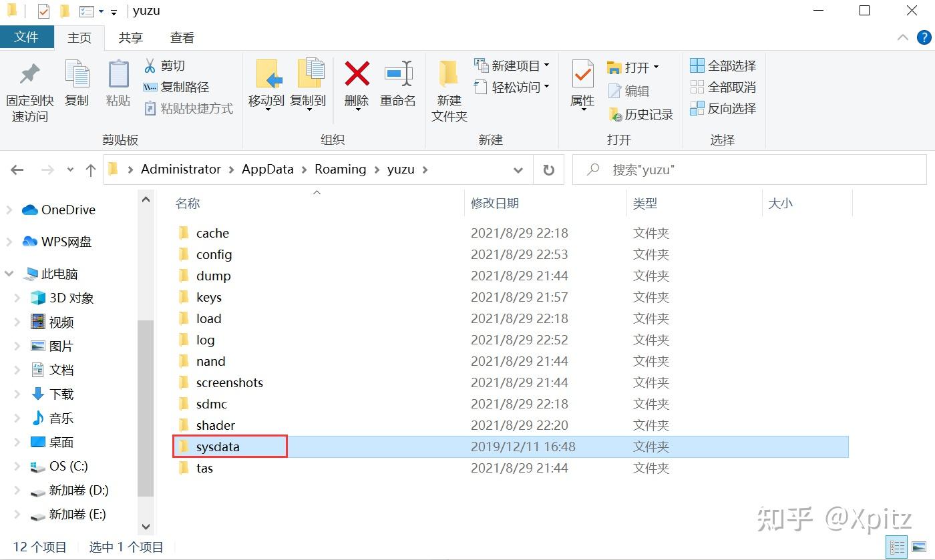The width and height of the screenshot is (935, 560).
Task: Open the 文件 (File) menu
Action: 26,37
